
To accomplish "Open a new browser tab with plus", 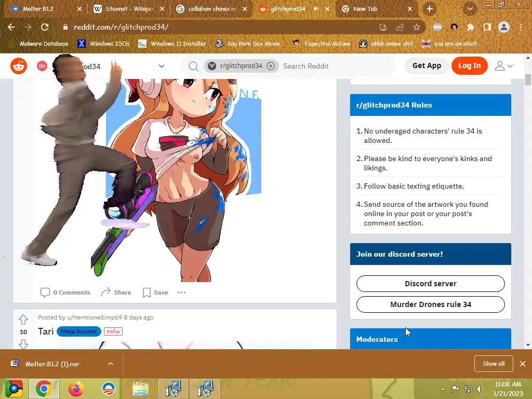I will tap(430, 9).
